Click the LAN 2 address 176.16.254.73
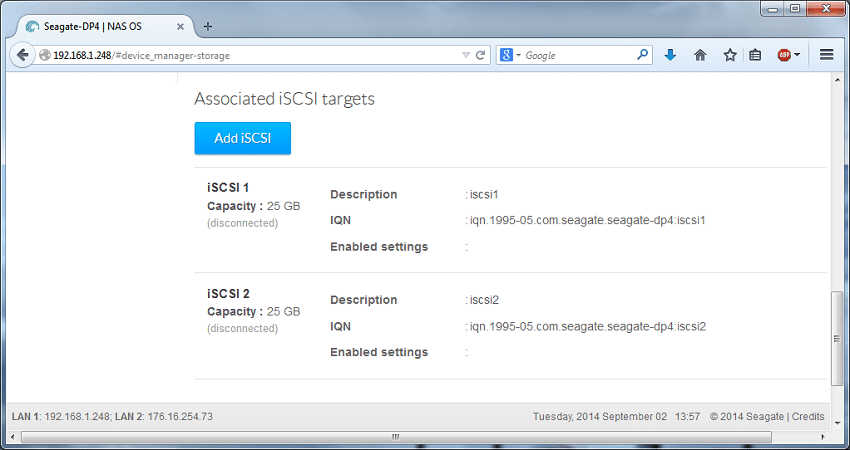 pos(180,416)
